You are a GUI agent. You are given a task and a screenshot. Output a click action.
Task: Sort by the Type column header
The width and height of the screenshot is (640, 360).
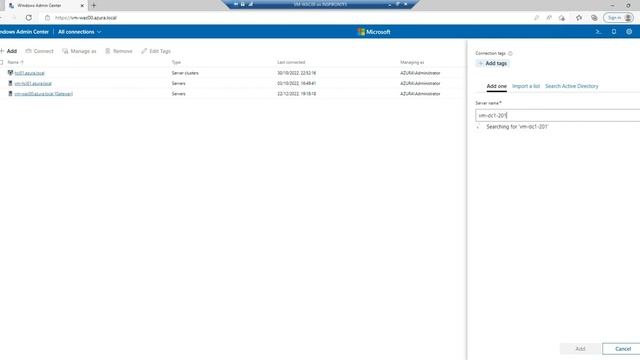176,62
